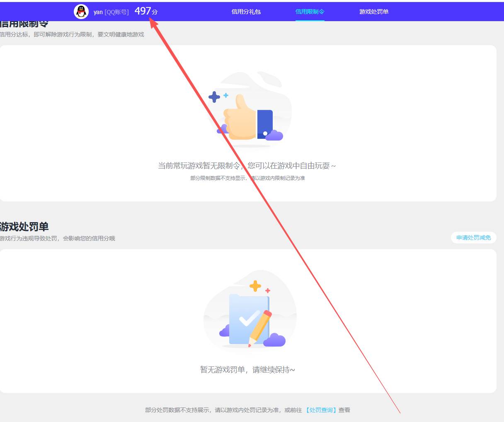Click the dark blue sparkle near thumbs-up

(214, 97)
